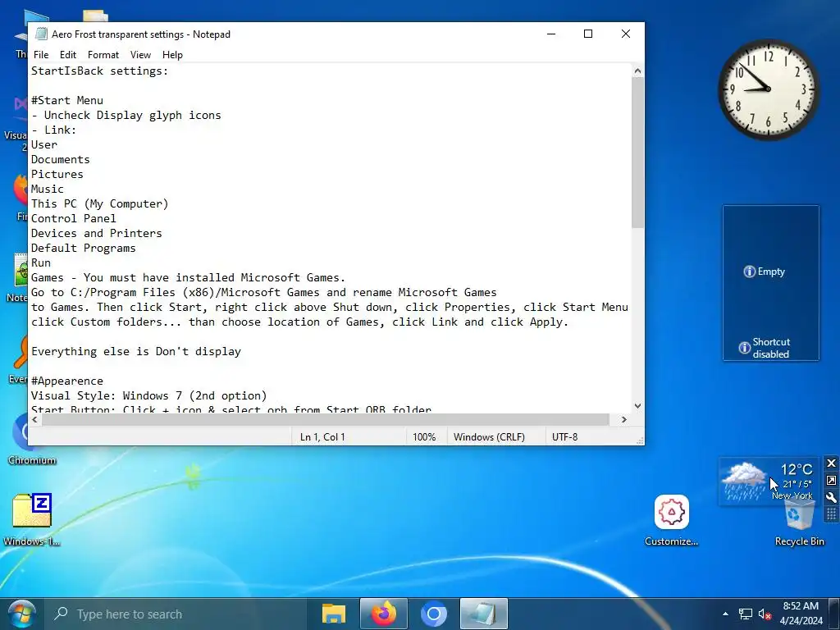Select the Windows zip folder desktop icon
This screenshot has width=840, height=630.
32,519
